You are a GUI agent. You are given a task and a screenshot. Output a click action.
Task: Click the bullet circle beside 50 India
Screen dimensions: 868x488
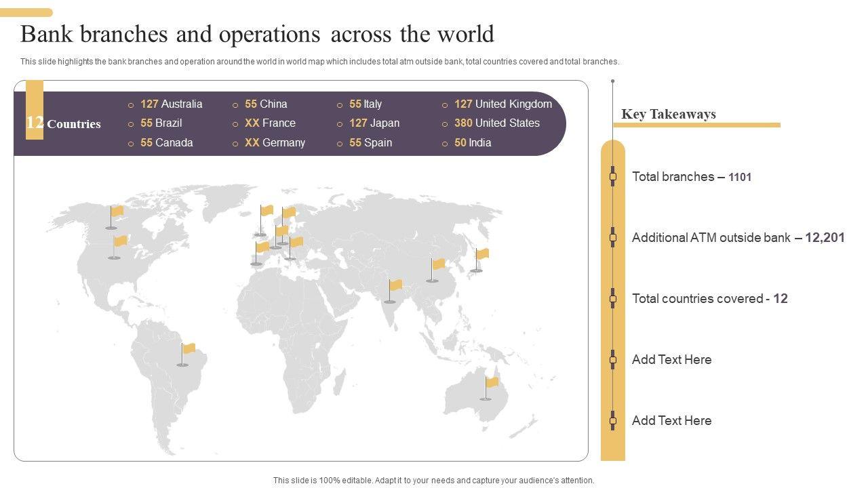[x=445, y=144]
